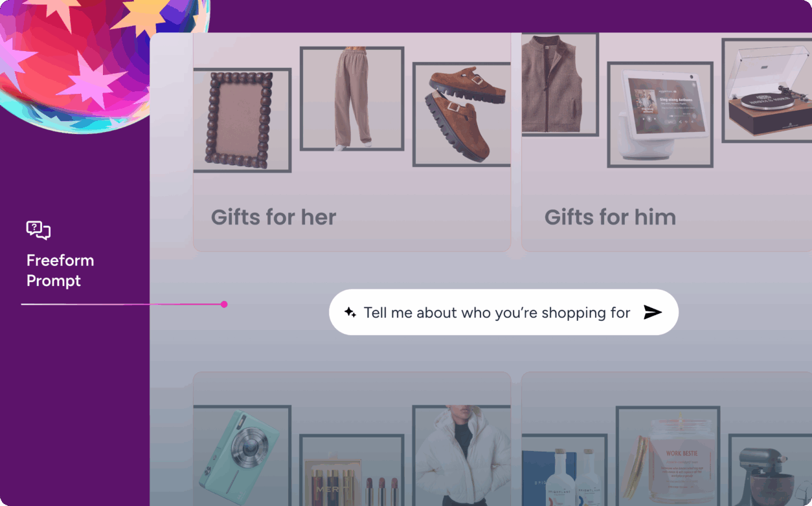Viewport: 812px width, 506px height.
Task: Click the brown suede clogs thumbnail
Action: [x=462, y=115]
